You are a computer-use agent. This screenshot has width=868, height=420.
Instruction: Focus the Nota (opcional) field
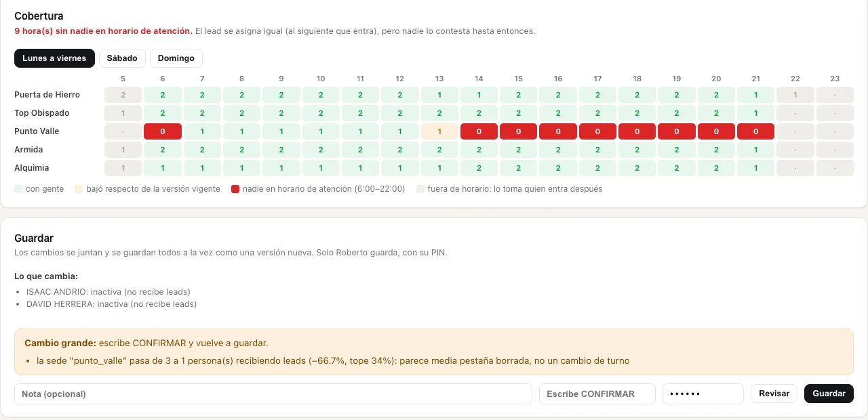[x=273, y=394]
